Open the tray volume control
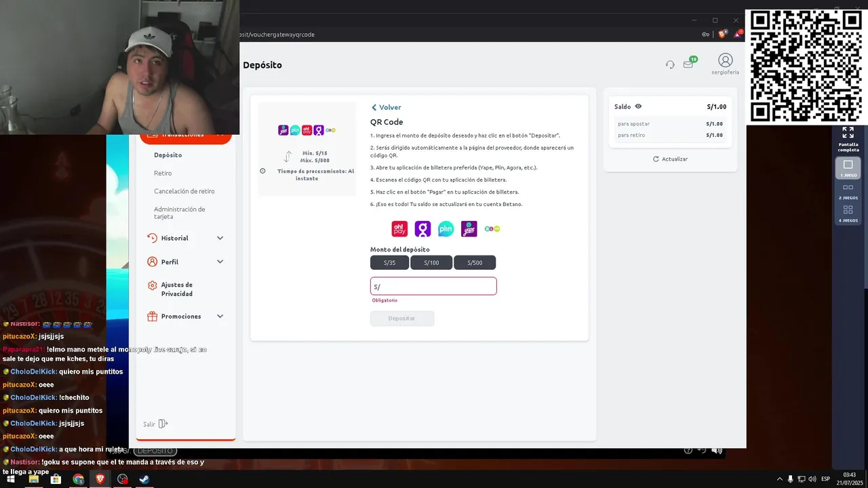The image size is (868, 488). tap(812, 479)
